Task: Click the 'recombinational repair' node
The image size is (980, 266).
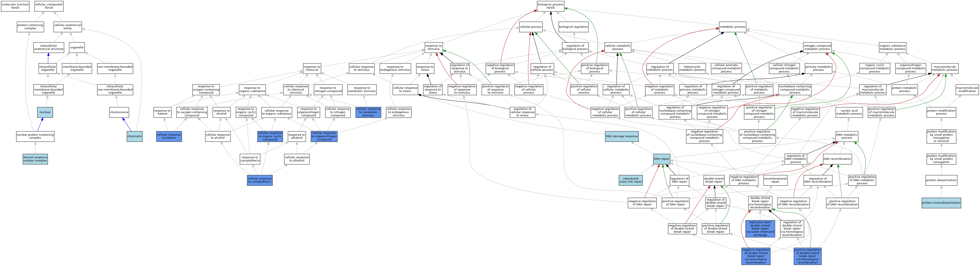Action: point(775,180)
